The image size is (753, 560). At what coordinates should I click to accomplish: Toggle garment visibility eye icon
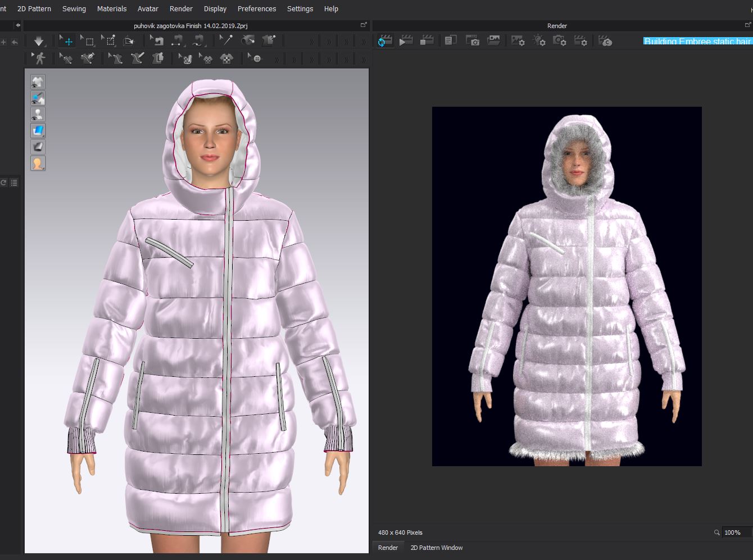[x=38, y=82]
